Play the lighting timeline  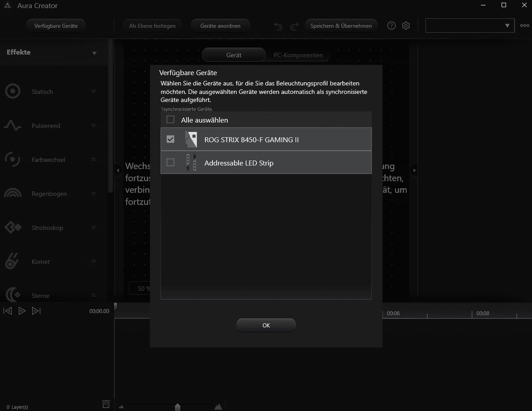click(x=22, y=311)
